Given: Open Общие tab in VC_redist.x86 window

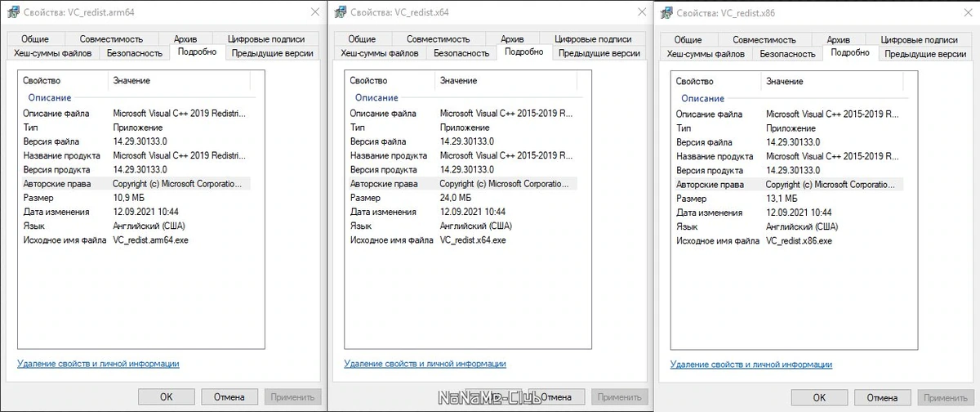Looking at the screenshot, I should coord(688,39).
